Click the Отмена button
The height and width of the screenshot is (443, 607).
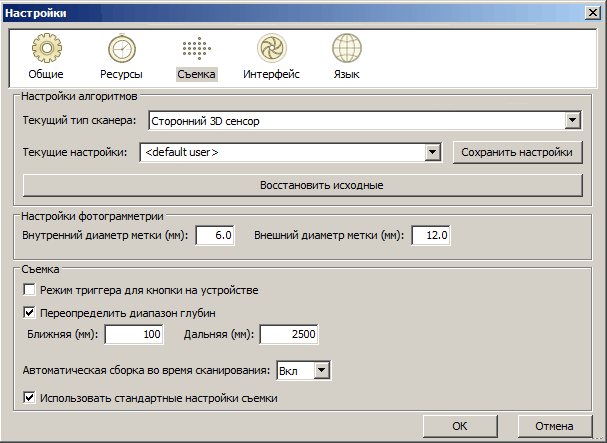554,426
